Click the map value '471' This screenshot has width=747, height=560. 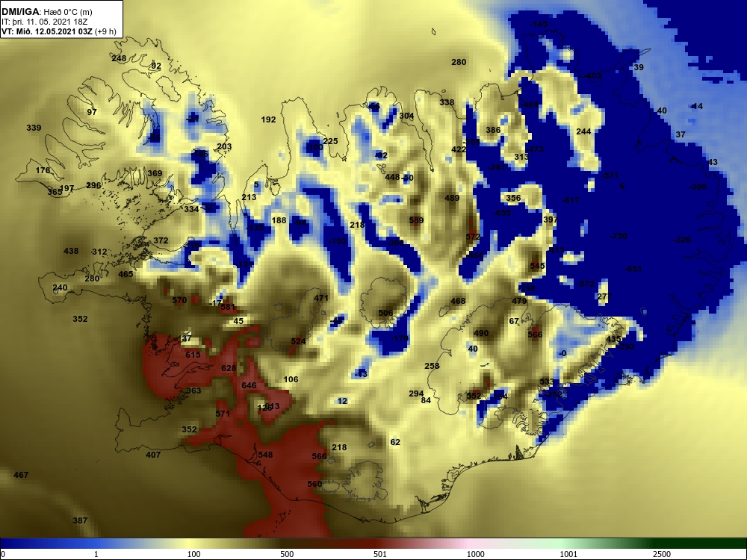click(321, 299)
